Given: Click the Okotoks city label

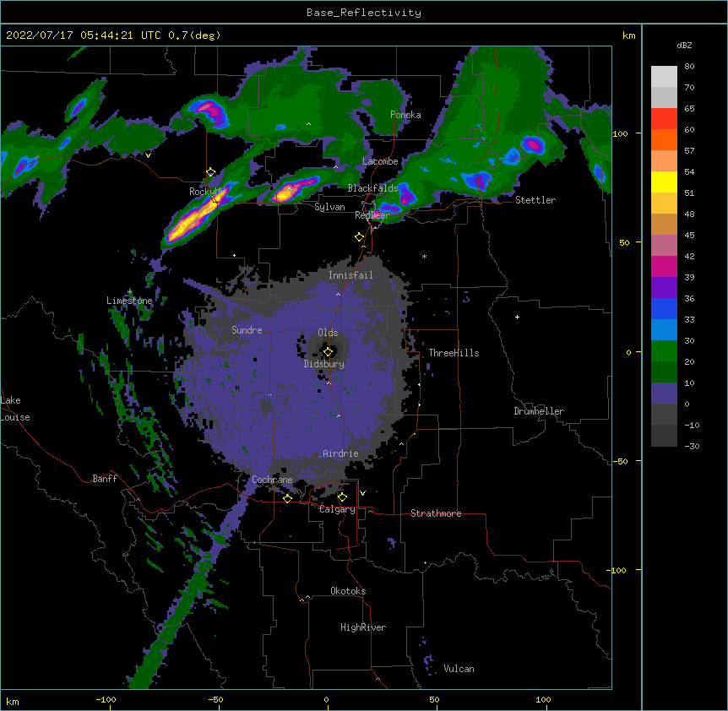Looking at the screenshot, I should click(348, 591).
